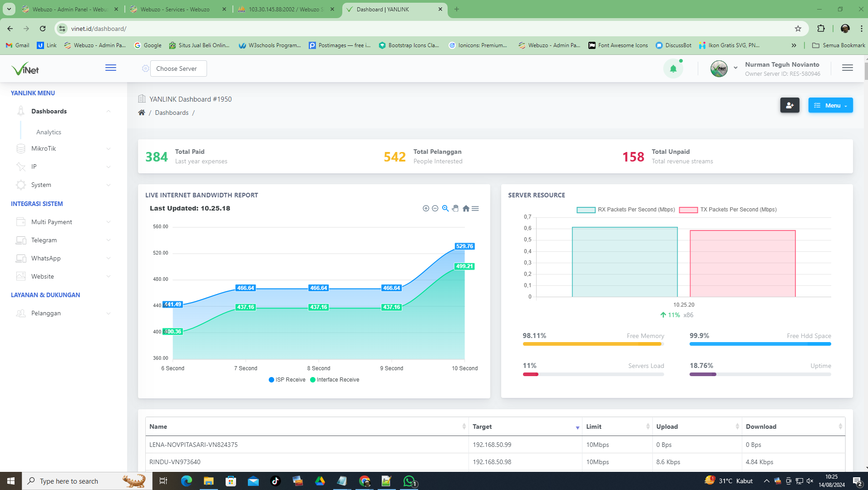Open File Explorer from the taskbar
The image size is (868, 490).
pos(208,481)
